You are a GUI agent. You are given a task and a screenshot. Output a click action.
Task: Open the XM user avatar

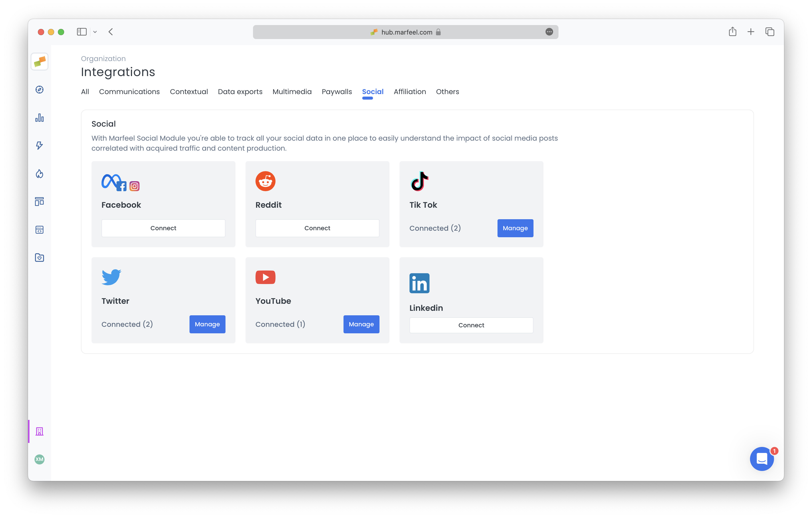[x=39, y=459]
